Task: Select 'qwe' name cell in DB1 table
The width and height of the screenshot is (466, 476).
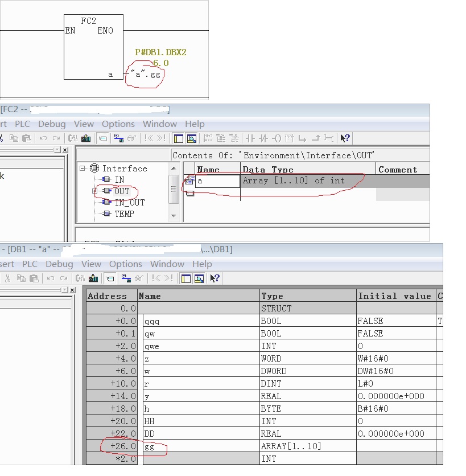Action: tap(201, 346)
